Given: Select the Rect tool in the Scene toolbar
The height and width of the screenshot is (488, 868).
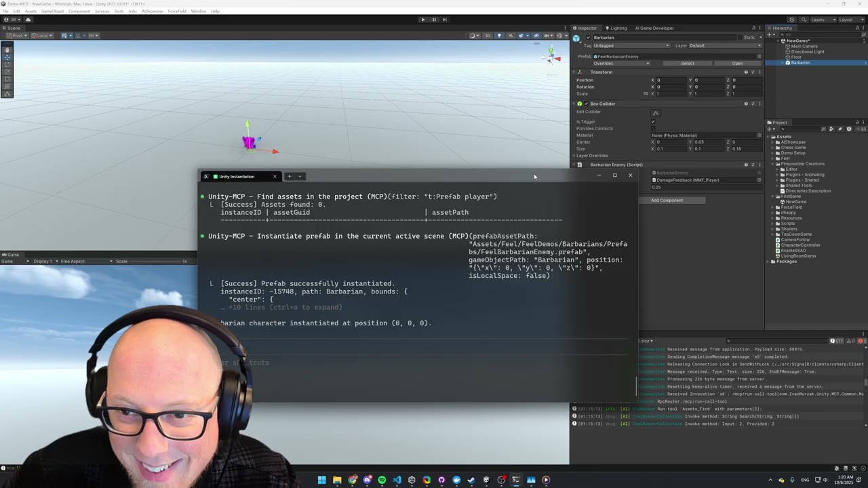Looking at the screenshot, I should click(x=7, y=79).
